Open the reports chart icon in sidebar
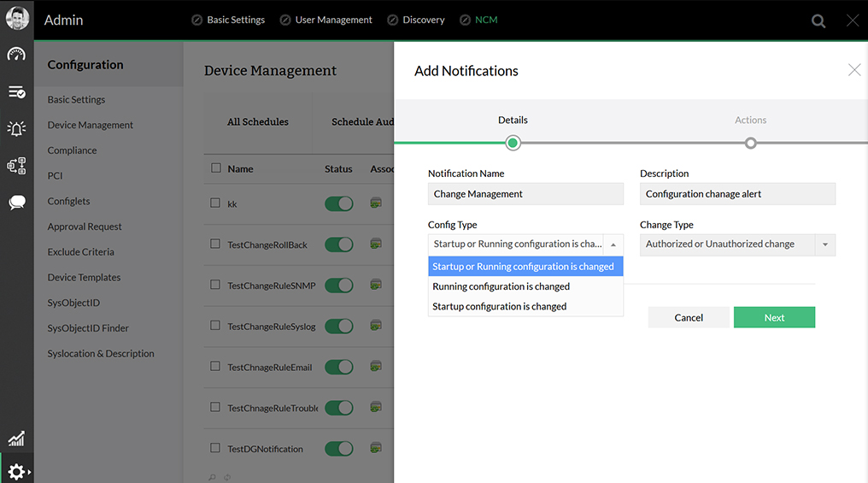868x483 pixels. point(16,439)
